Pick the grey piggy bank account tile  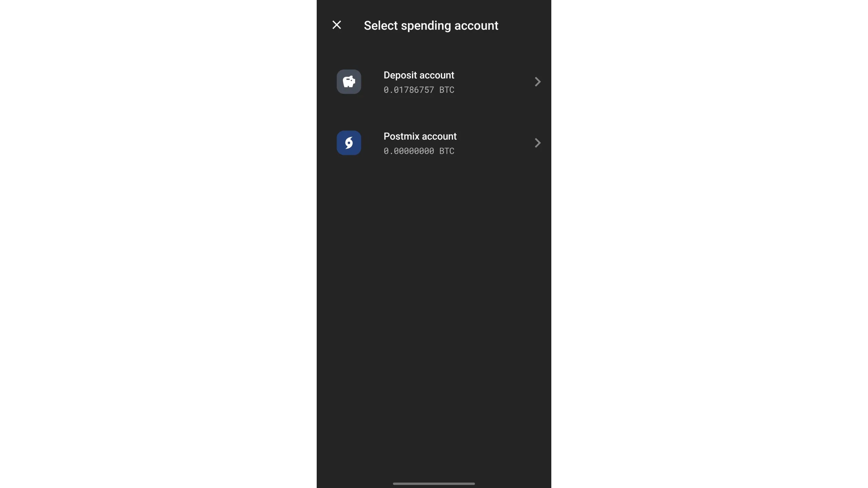[349, 82]
